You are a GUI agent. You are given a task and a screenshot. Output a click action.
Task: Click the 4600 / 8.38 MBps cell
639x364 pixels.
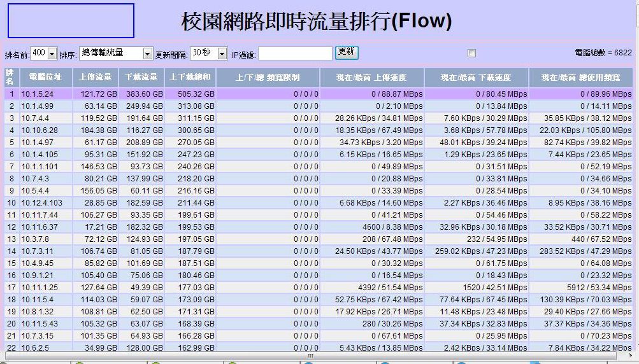point(371,227)
